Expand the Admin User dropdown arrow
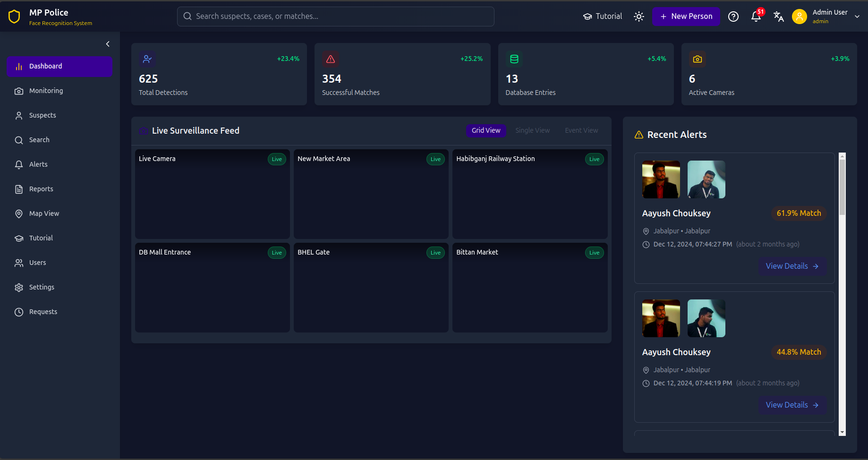The image size is (868, 460). (857, 17)
